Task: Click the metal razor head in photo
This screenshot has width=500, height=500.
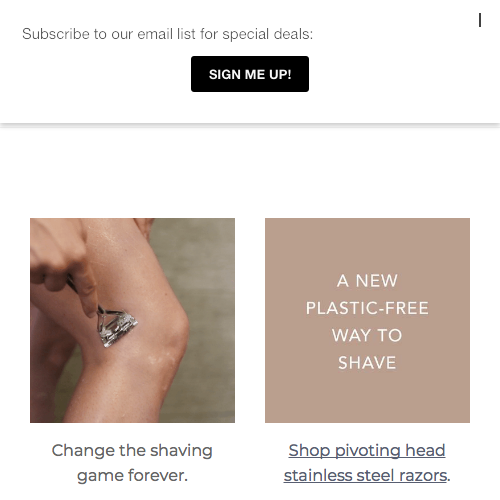Action: point(117,329)
